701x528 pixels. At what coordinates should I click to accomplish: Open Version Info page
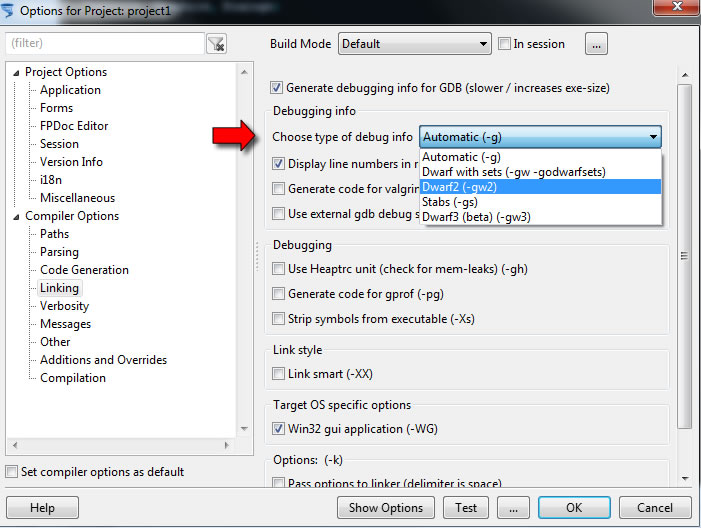(71, 162)
